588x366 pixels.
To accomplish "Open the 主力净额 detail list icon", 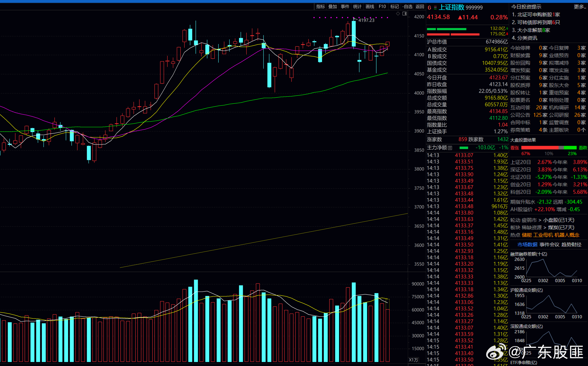I will 450,148.
